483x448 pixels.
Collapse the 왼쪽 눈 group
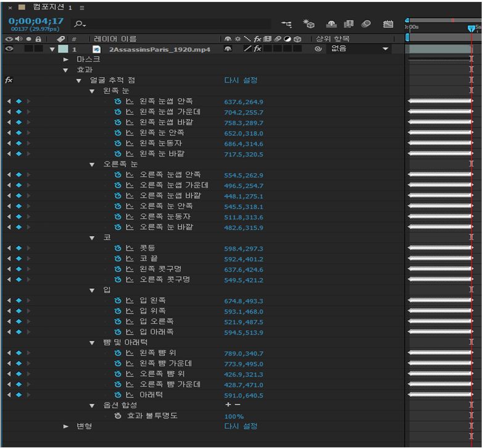[x=92, y=91]
